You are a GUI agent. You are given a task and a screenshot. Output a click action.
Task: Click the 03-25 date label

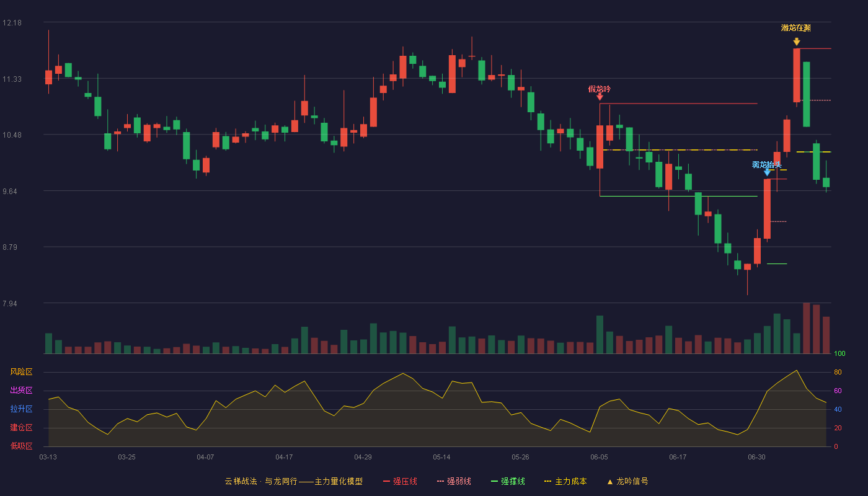[126, 457]
